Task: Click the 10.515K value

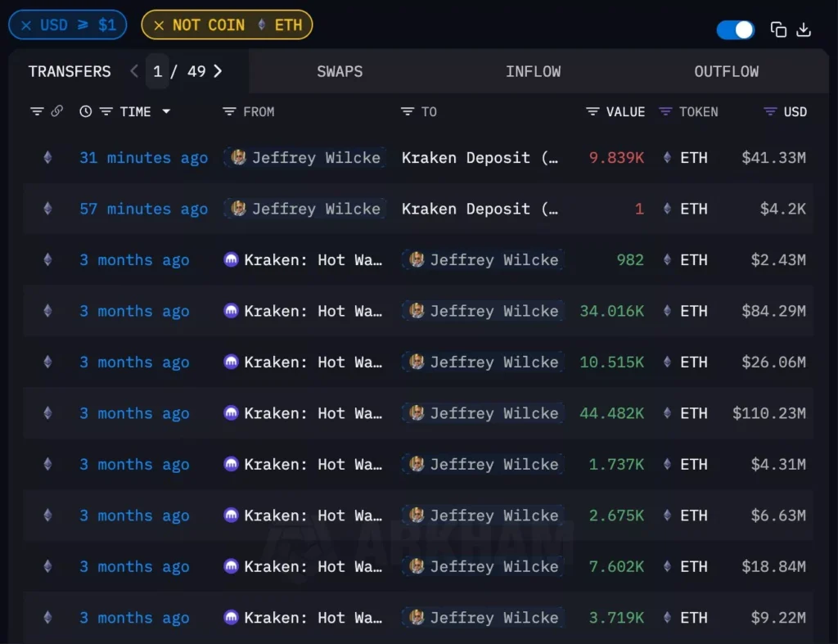Action: tap(612, 362)
